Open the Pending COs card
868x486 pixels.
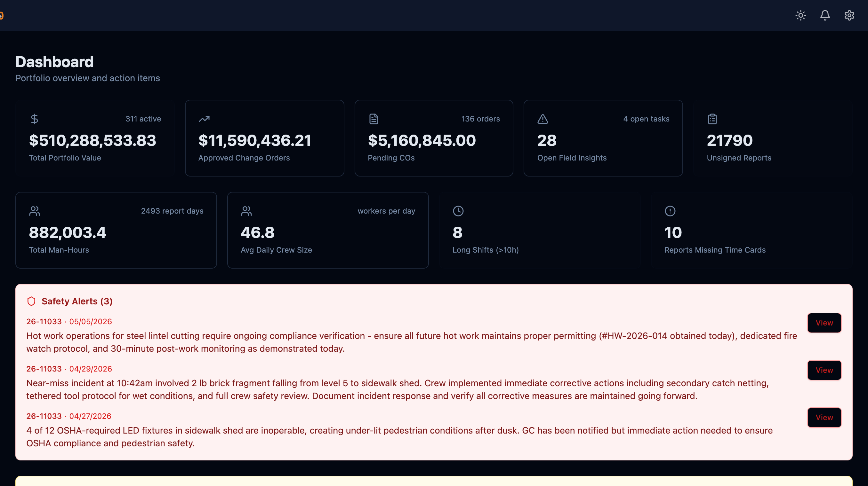(x=434, y=138)
